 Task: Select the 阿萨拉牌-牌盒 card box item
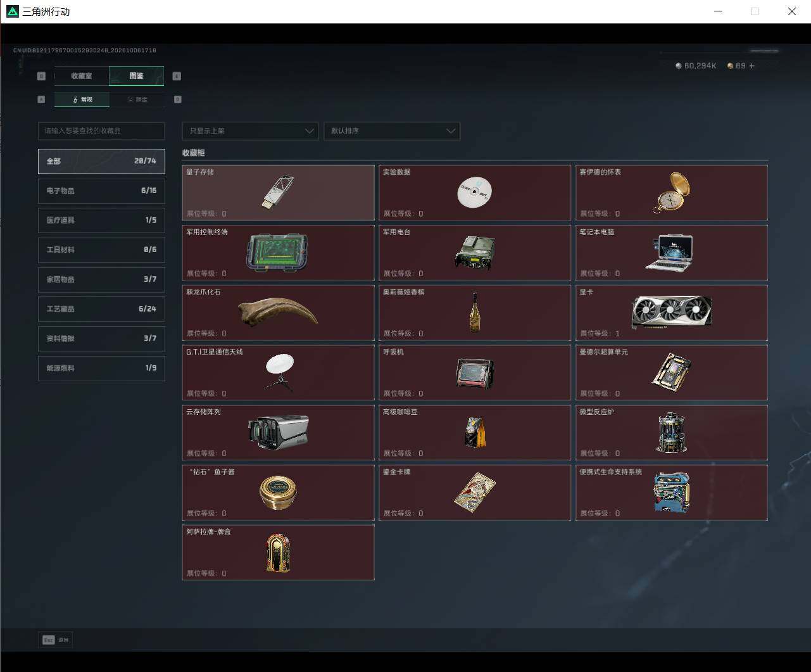tap(278, 552)
